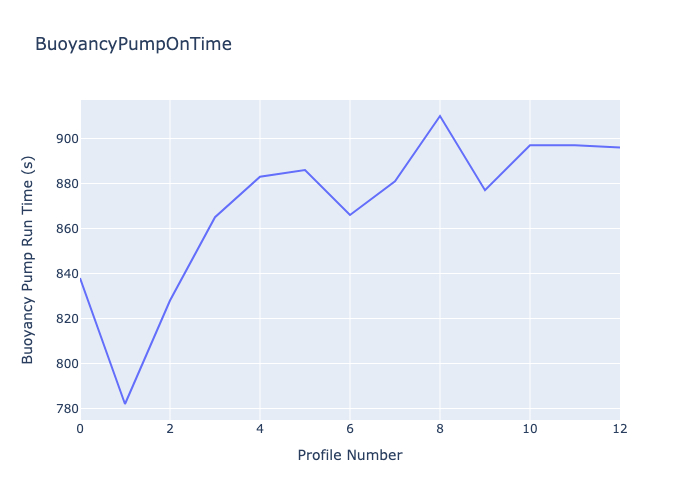The height and width of the screenshot is (500, 700).
Task: Click the y-axis tick label 900
Action: [x=67, y=139]
